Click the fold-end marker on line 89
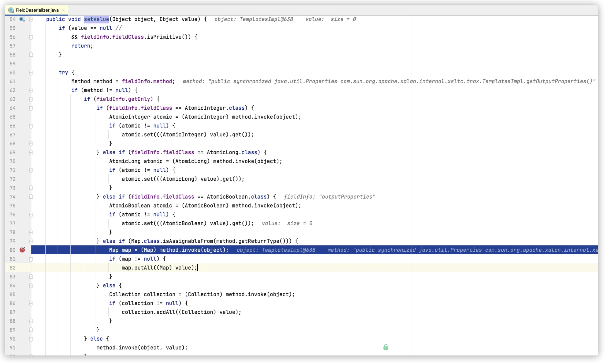Image resolution: width=605 pixels, height=364 pixels. click(31, 330)
